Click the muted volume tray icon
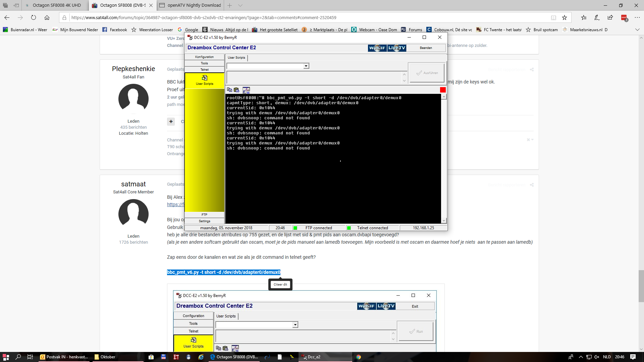 click(x=597, y=357)
